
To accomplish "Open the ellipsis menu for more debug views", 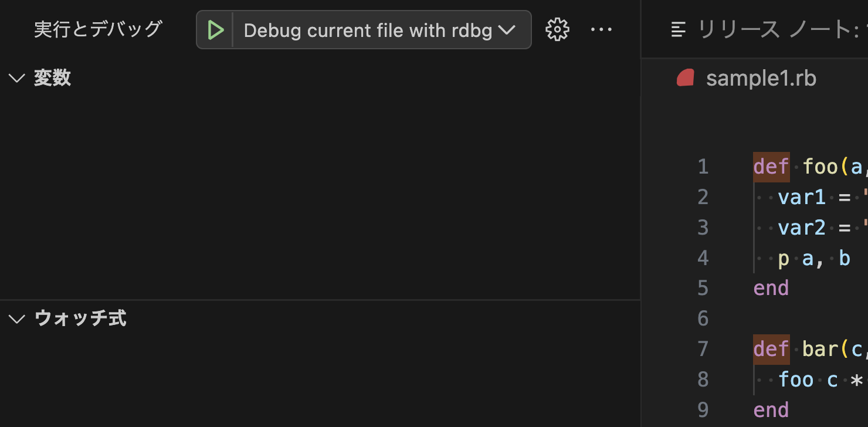I will pos(602,29).
